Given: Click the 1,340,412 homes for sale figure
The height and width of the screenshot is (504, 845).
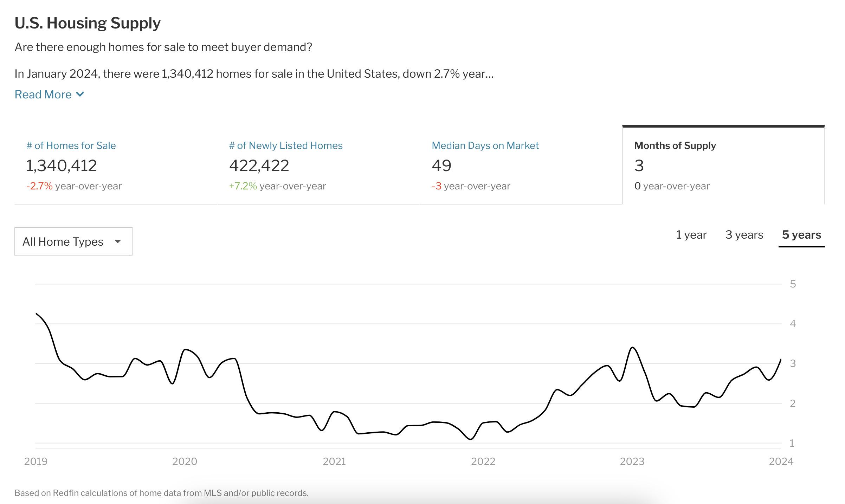Looking at the screenshot, I should [62, 166].
